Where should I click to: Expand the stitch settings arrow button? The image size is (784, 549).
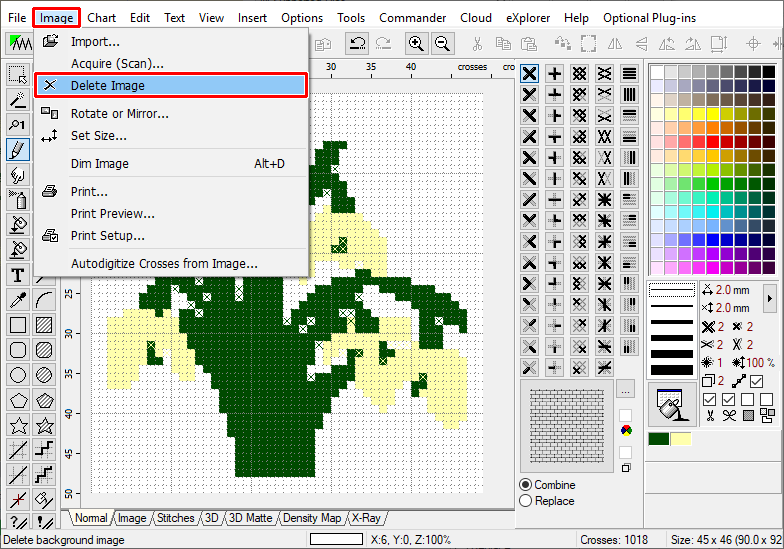770,298
